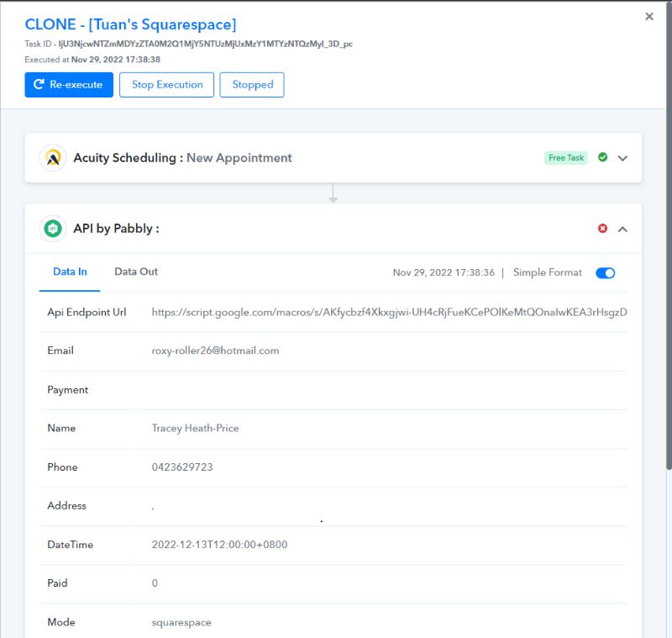Click the Executed at Nov 29, 2022 17:38:38 text
Image resolution: width=672 pixels, height=638 pixels.
click(x=92, y=60)
